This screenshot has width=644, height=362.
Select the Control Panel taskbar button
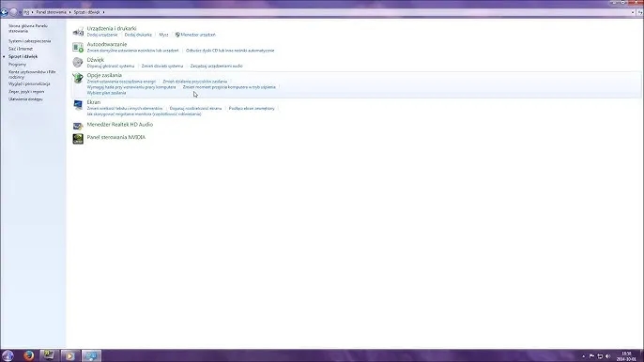click(91, 355)
